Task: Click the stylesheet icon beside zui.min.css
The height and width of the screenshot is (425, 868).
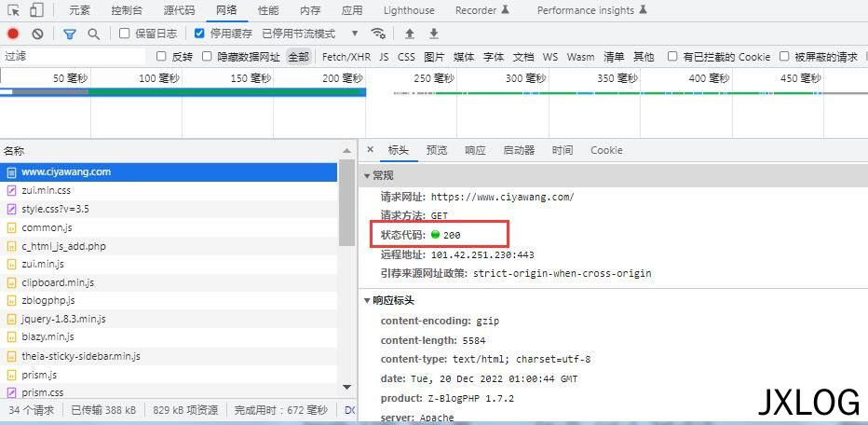Action: coord(11,191)
